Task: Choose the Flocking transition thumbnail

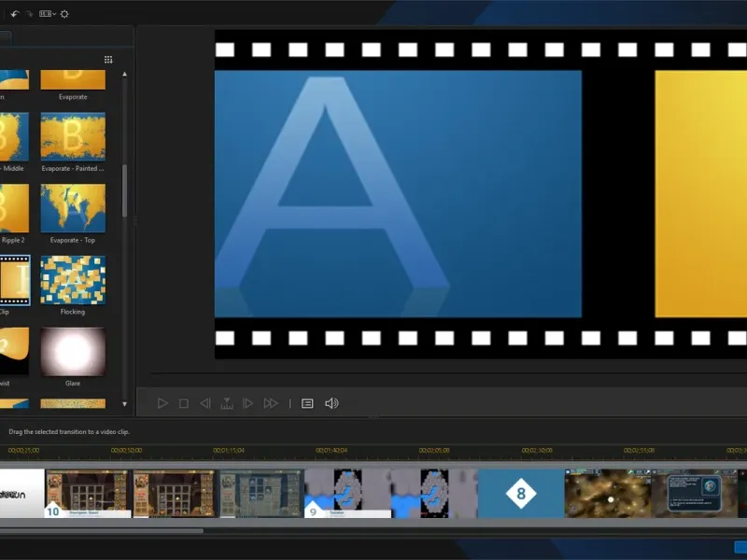Action: [73, 280]
